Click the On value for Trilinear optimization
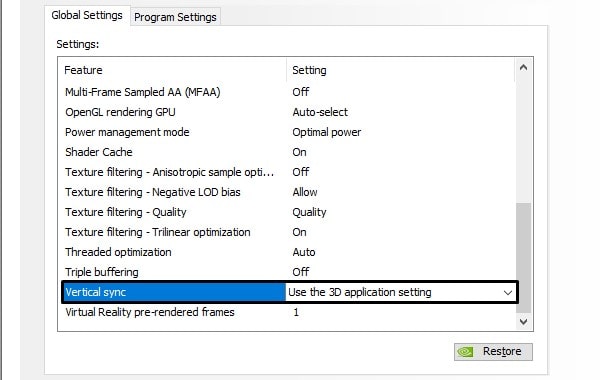The image size is (600, 380). coord(299,232)
